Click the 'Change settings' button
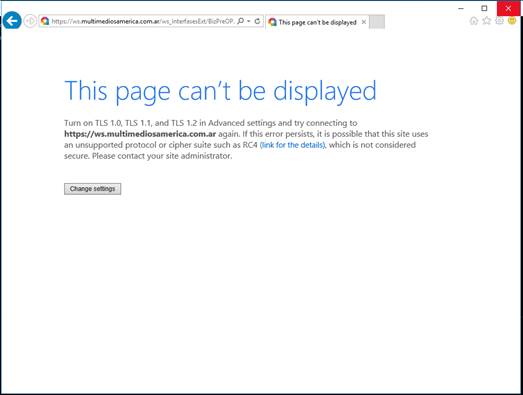Image resolution: width=523 pixels, height=395 pixels. pyautogui.click(x=92, y=189)
